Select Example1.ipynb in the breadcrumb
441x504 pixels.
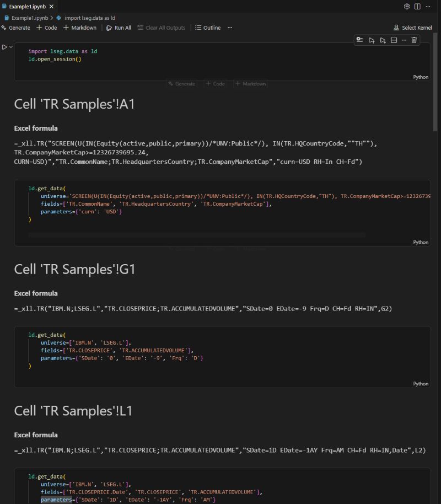pos(29,18)
